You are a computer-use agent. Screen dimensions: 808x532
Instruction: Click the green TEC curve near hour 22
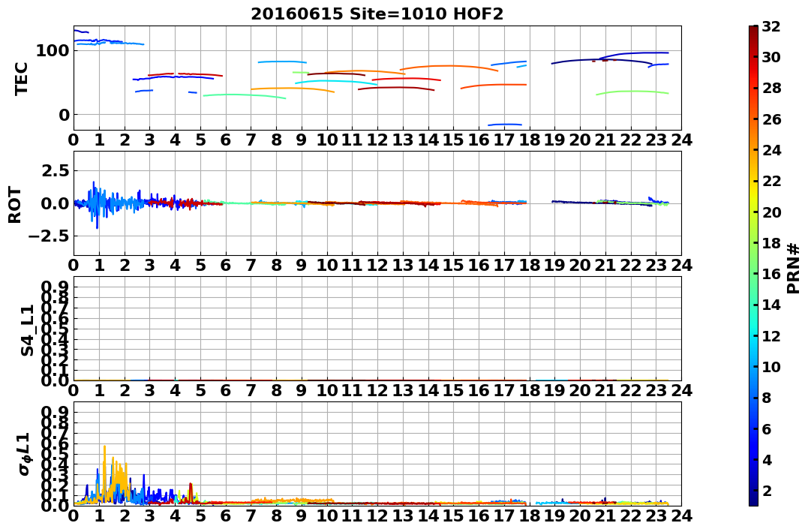pyautogui.click(x=632, y=92)
